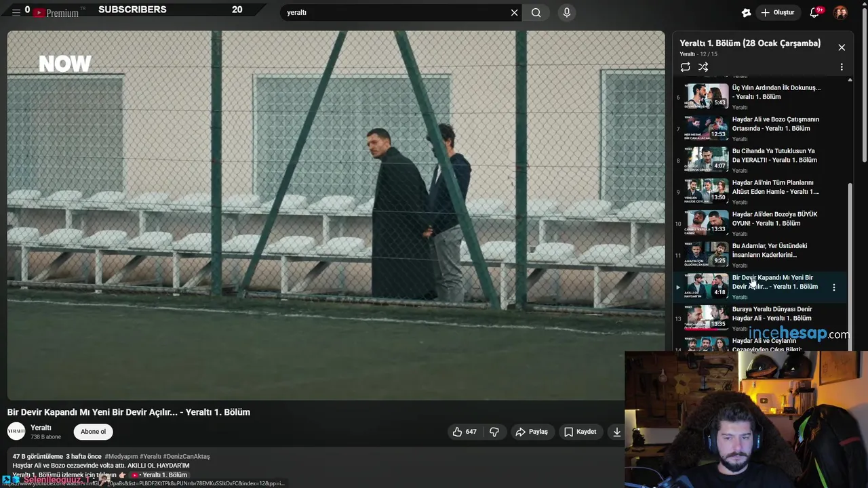Open action menu for Bir Devir Kapandı playlist item

(x=833, y=287)
